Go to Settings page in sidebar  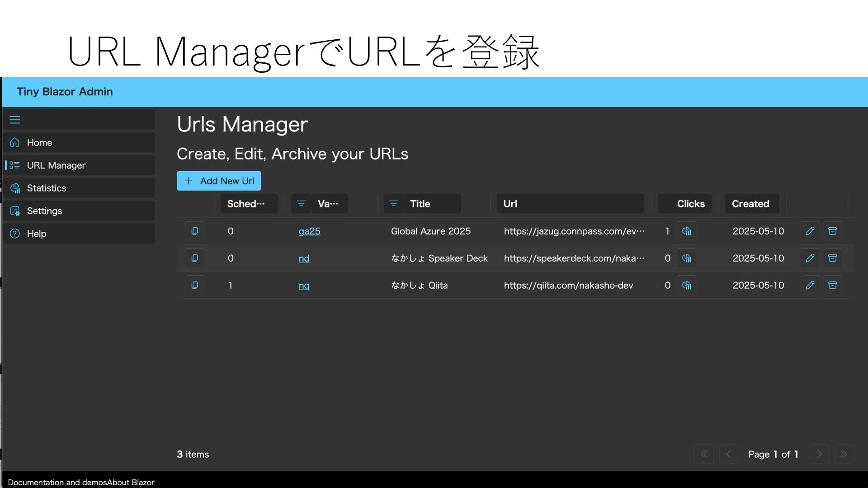pyautogui.click(x=44, y=211)
